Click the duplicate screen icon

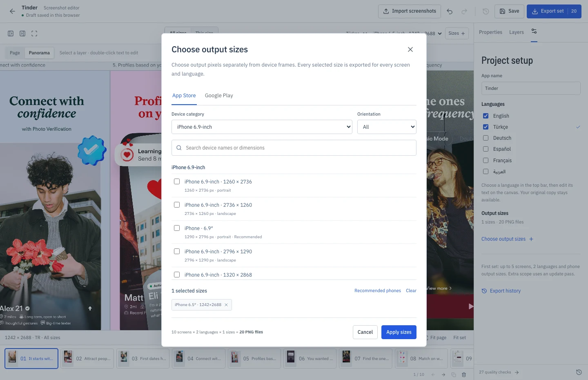(454, 375)
